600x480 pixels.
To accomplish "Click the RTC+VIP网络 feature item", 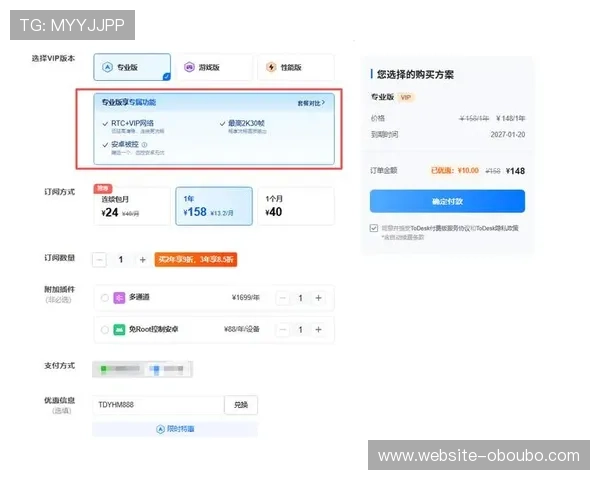I will pyautogui.click(x=133, y=126).
